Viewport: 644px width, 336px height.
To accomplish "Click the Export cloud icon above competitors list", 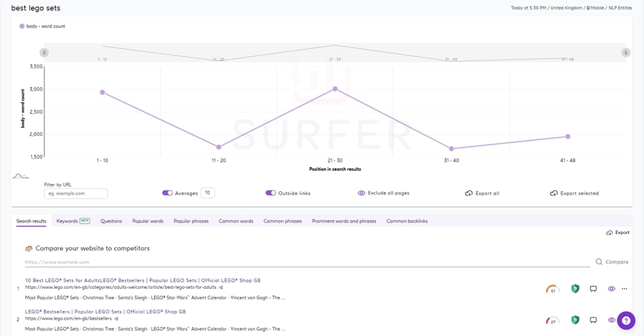I will pyautogui.click(x=609, y=233).
